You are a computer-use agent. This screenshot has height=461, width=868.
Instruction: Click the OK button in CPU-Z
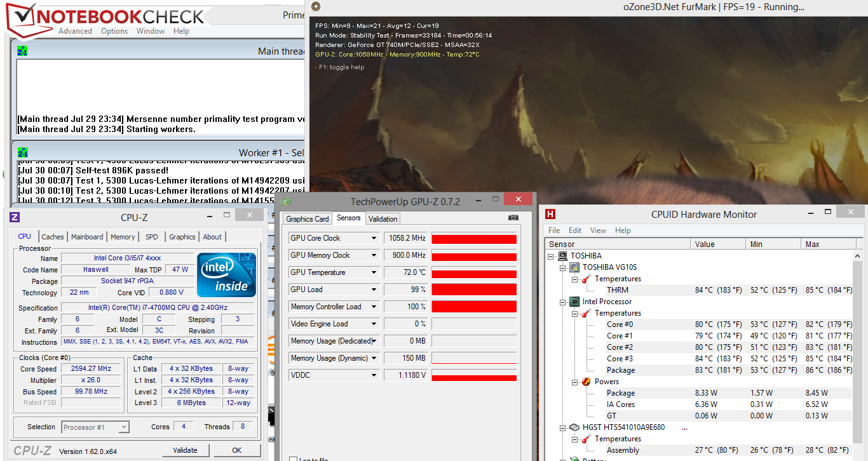(236, 450)
